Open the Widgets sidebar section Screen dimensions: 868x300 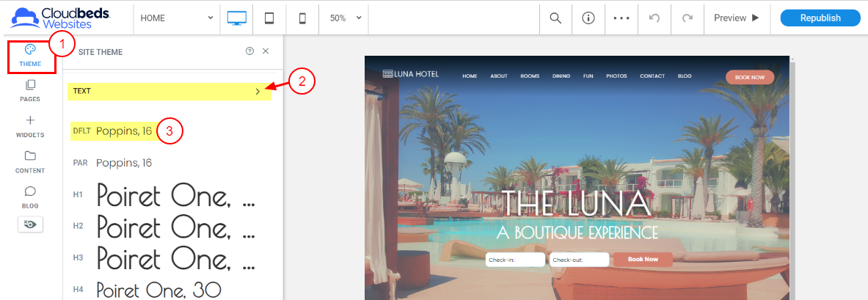point(30,127)
